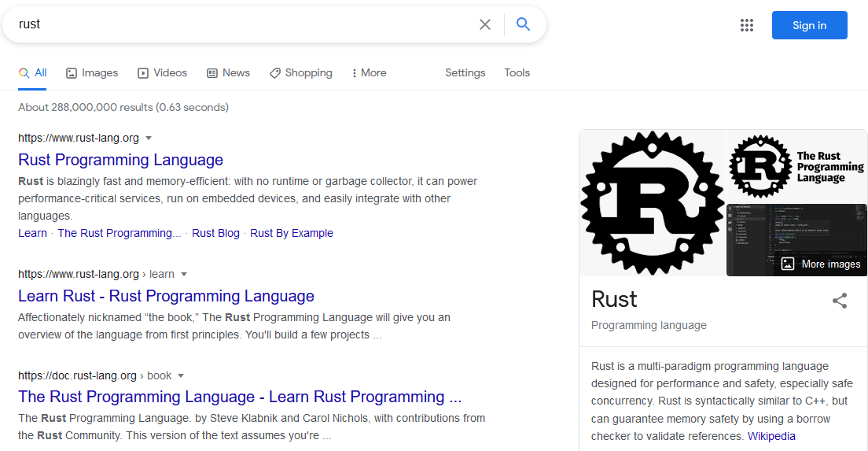The width and height of the screenshot is (868, 451).
Task: Open the Wikipedia link in knowledge panel
Action: (771, 436)
